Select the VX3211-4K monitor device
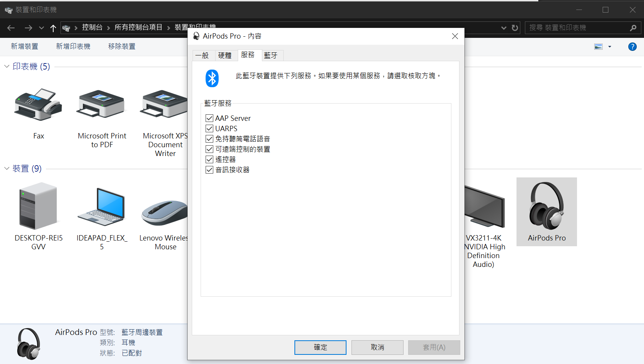Screen dimensions: 644x364 (485, 206)
